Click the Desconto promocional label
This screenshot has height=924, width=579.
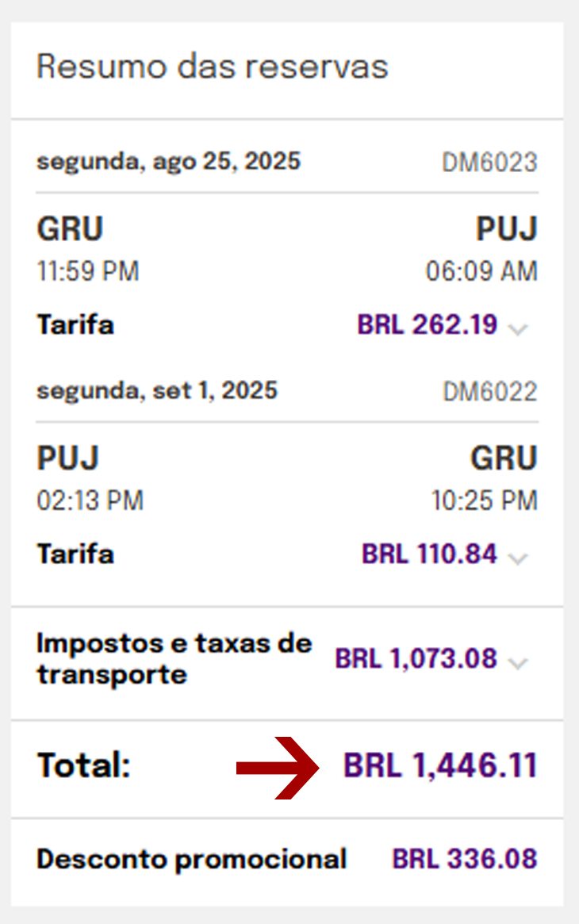click(192, 859)
